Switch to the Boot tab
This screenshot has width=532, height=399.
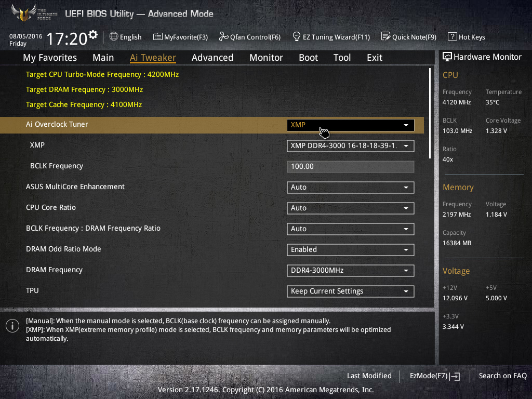click(309, 58)
